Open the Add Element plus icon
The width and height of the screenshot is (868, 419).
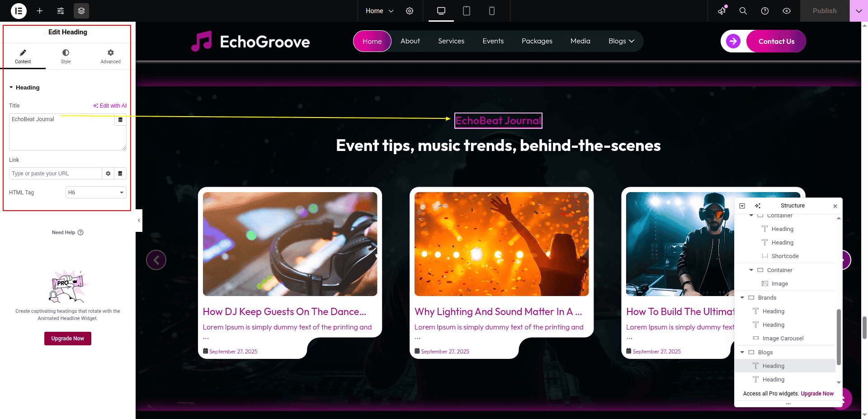40,11
